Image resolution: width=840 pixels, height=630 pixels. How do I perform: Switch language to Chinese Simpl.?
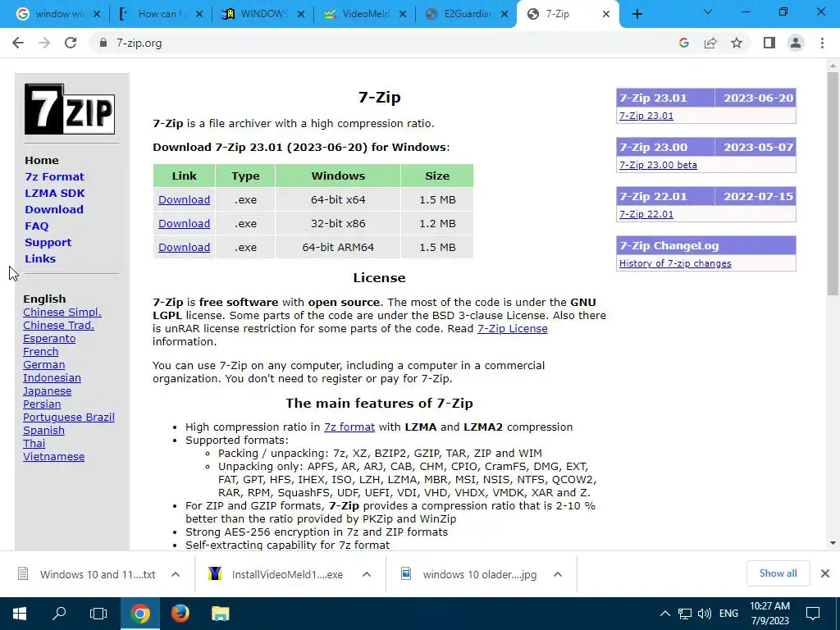(x=62, y=313)
